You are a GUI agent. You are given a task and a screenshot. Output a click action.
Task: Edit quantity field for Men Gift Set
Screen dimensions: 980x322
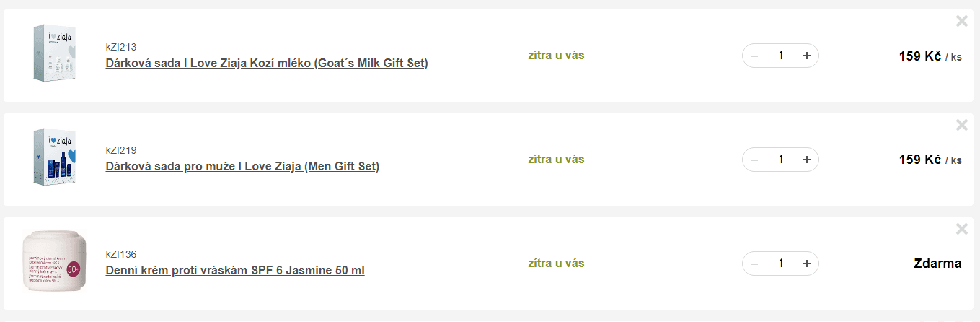[x=780, y=160]
